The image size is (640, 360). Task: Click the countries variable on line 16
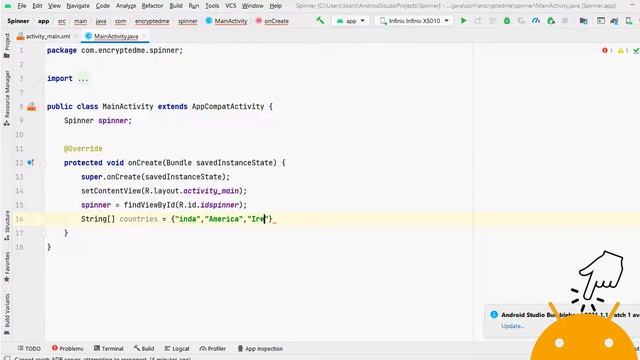tap(138, 219)
